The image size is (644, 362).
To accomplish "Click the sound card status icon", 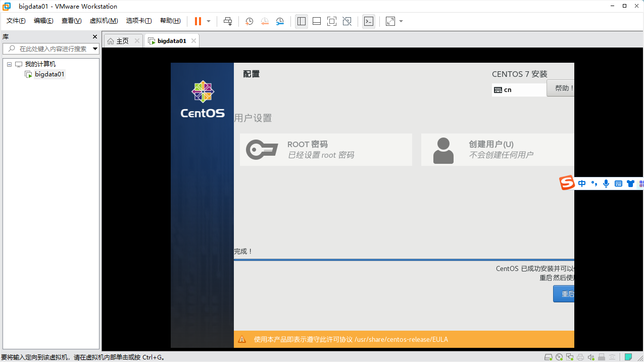I will click(x=591, y=357).
